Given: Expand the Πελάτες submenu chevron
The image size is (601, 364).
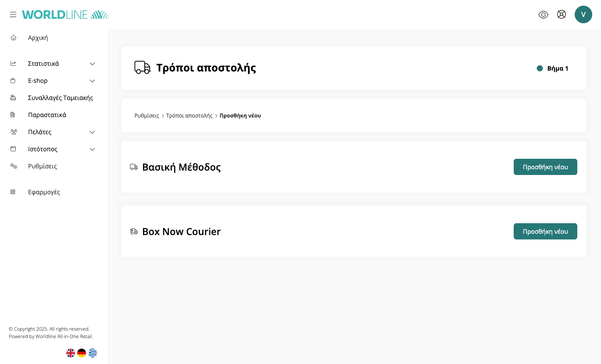Looking at the screenshot, I should click(92, 132).
